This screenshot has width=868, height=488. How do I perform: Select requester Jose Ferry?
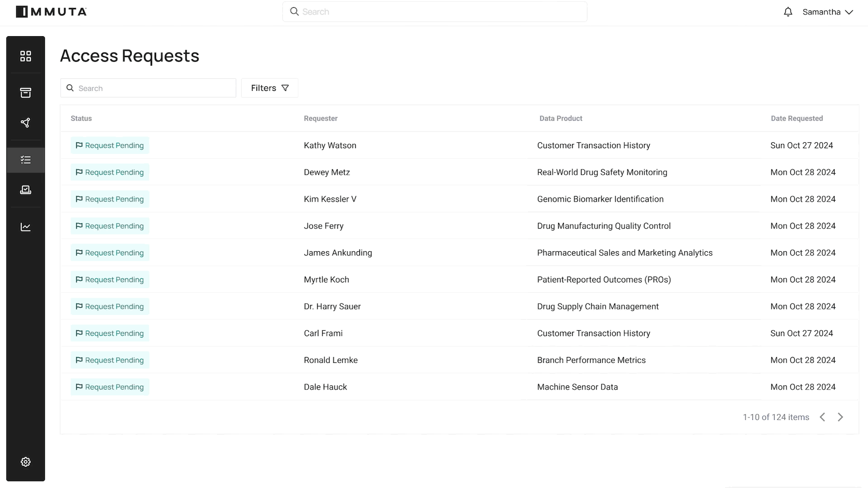324,226
